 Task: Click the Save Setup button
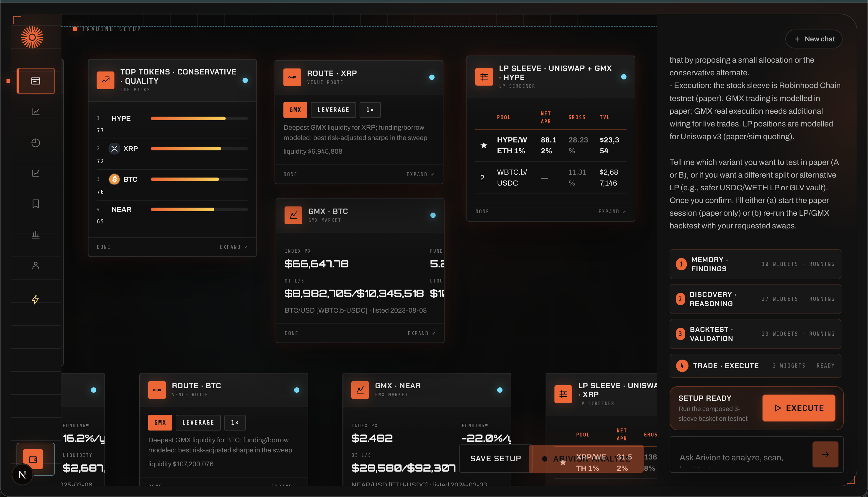pos(496,458)
